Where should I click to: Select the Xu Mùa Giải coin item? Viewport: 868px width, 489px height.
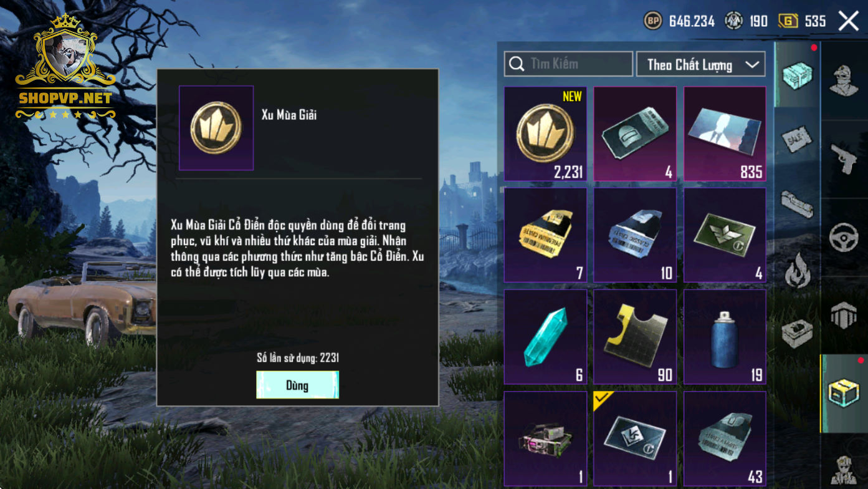[x=545, y=134]
